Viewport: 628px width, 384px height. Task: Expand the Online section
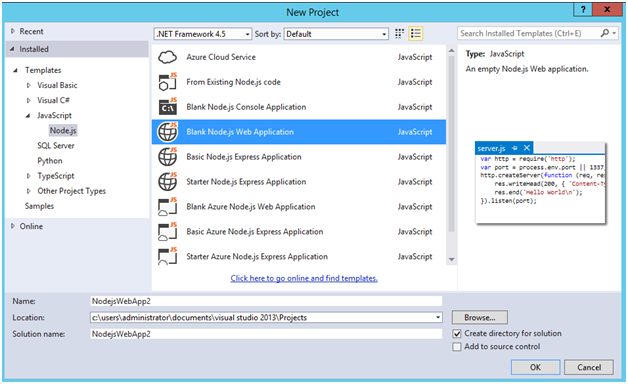click(x=13, y=226)
